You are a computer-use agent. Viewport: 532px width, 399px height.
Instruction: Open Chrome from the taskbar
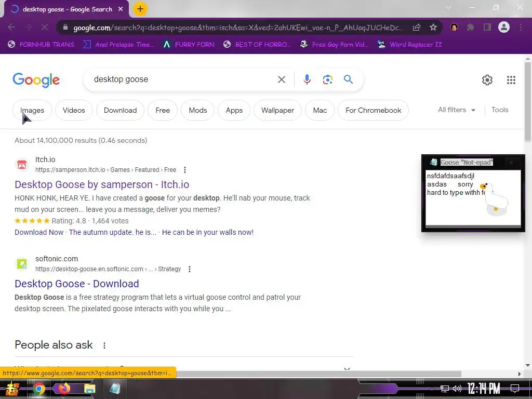[x=39, y=389]
